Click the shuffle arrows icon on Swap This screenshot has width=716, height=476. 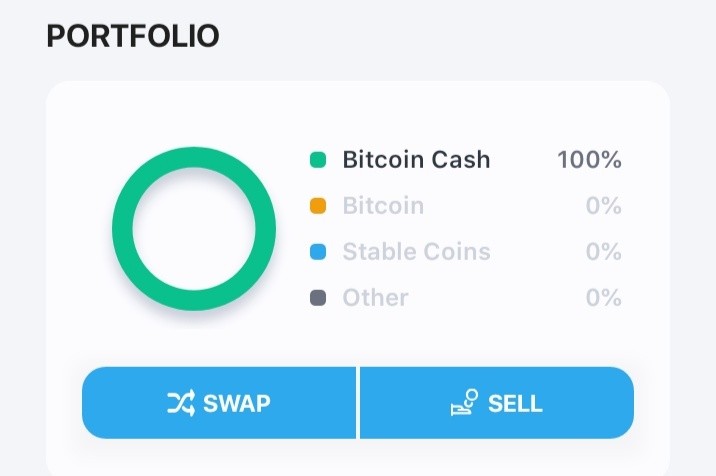click(181, 403)
